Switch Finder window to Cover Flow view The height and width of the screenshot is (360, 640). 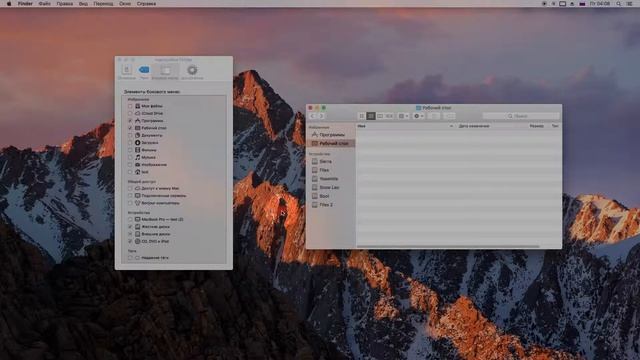point(389,116)
